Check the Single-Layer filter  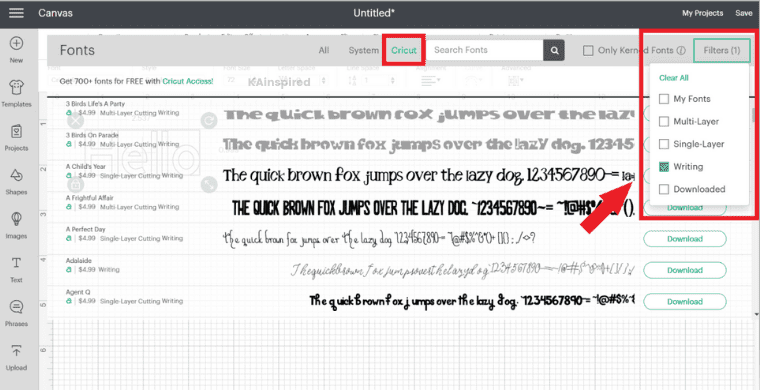(x=664, y=144)
